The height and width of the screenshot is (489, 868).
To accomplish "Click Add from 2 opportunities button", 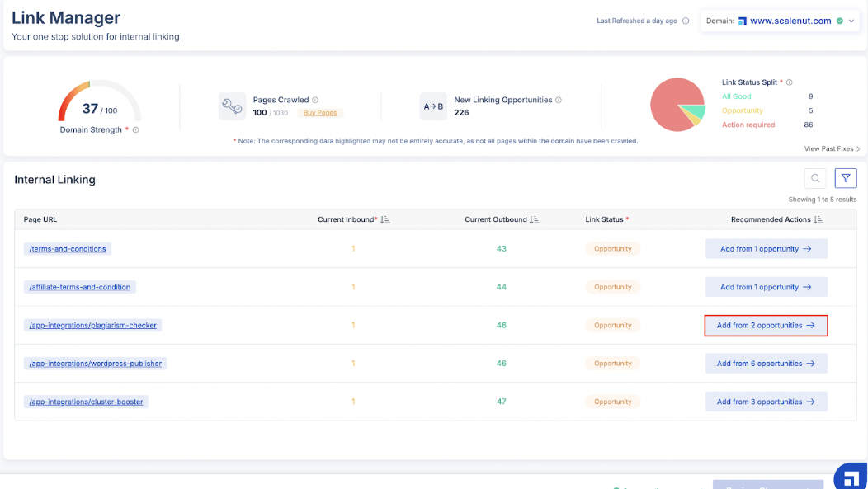I will (x=766, y=326).
